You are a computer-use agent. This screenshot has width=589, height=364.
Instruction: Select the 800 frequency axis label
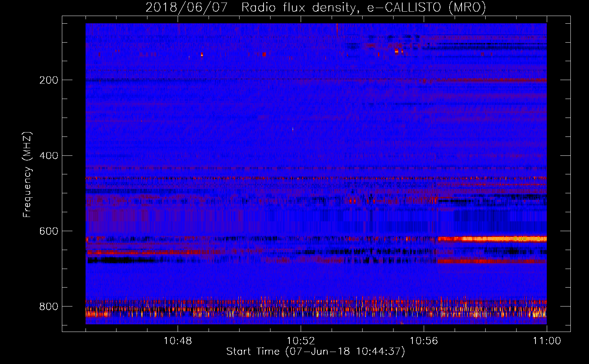click(49, 306)
